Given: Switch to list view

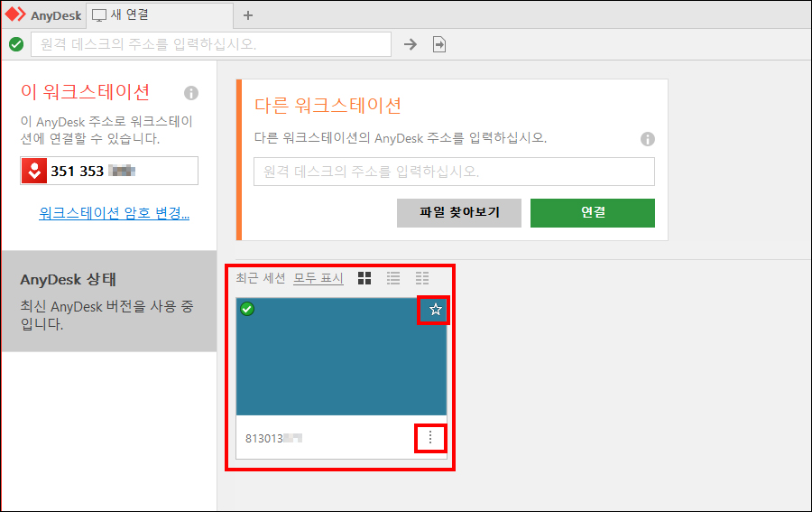Looking at the screenshot, I should coord(393,278).
